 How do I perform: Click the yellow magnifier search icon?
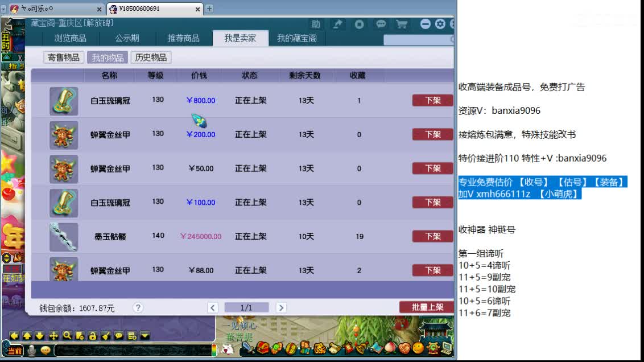(67, 336)
